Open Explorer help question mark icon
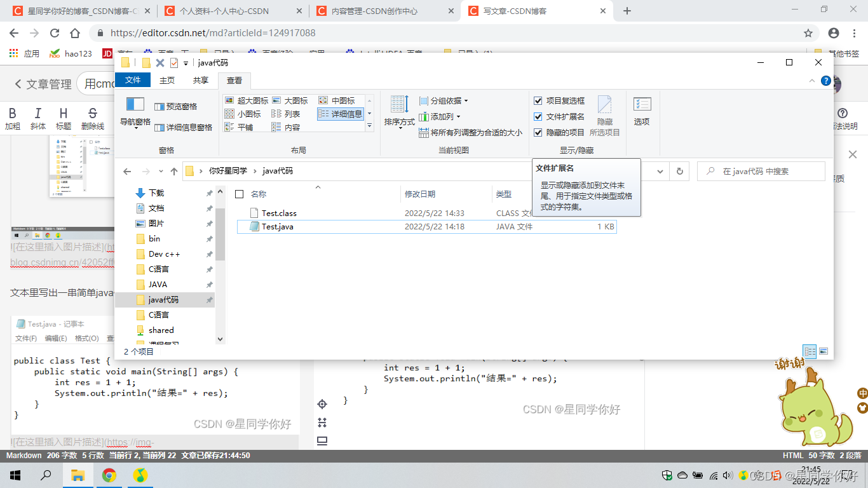This screenshot has width=868, height=488. tap(825, 81)
